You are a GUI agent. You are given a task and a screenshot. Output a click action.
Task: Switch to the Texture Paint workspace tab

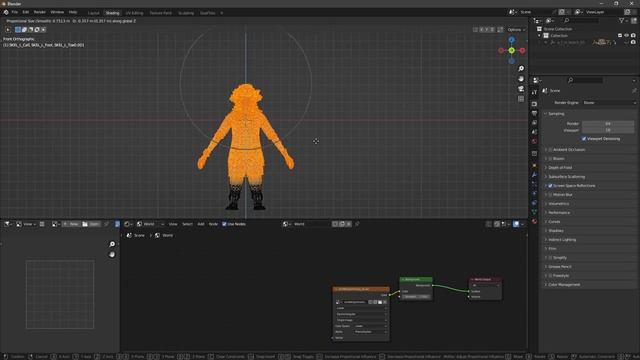[x=160, y=13]
